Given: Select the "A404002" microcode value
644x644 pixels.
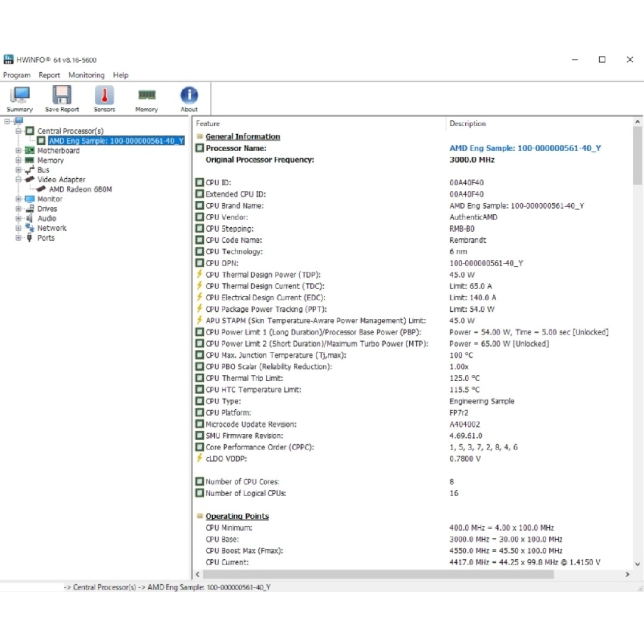Looking at the screenshot, I should [x=465, y=424].
